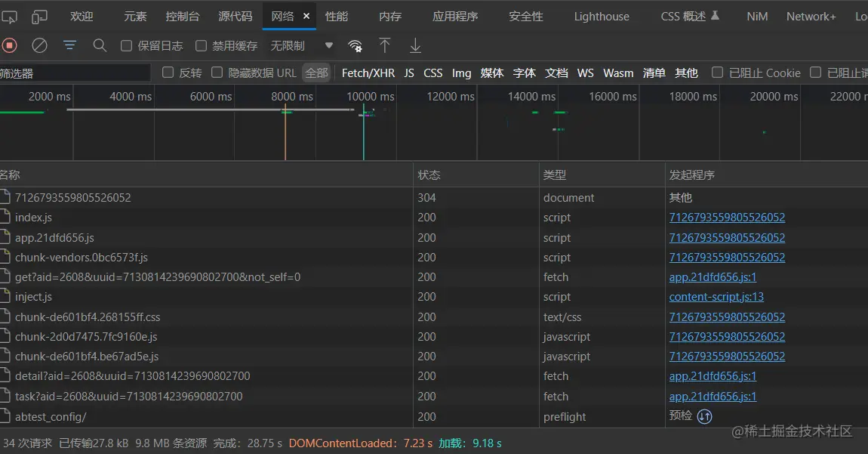Screen dimensions: 868x454
Task: Open initiator link in index.js row
Action: (727, 218)
